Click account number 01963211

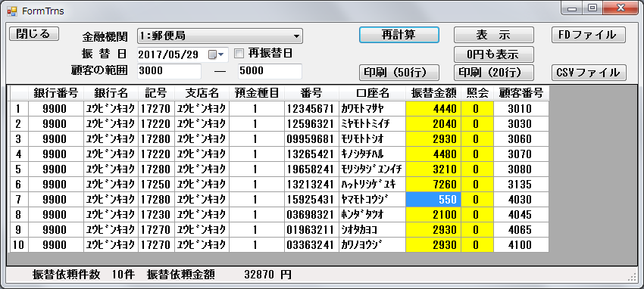[x=311, y=230]
